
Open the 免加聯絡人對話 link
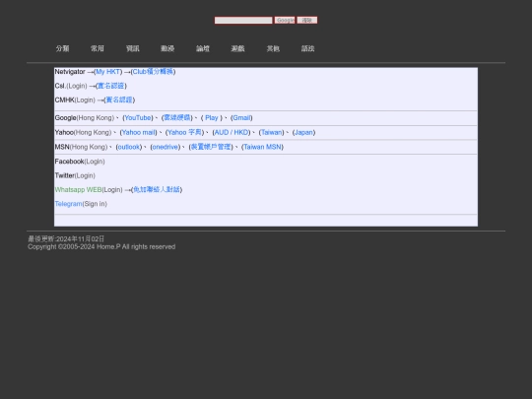157,190
